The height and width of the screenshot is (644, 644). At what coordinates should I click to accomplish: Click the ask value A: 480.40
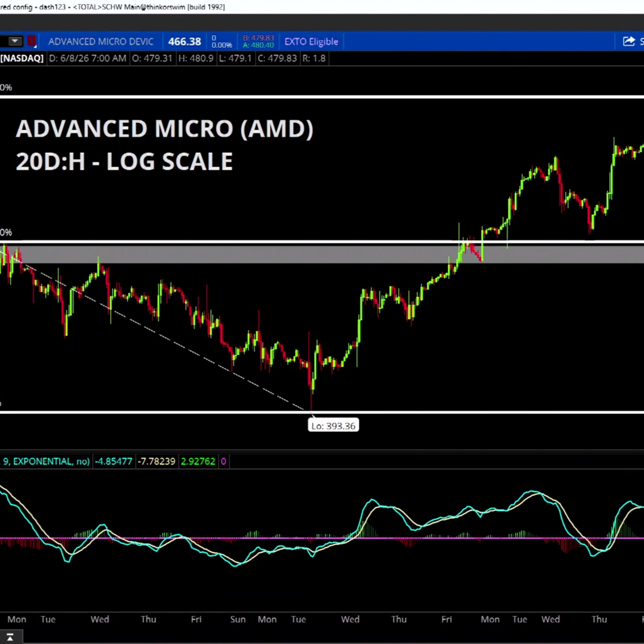(258, 45)
